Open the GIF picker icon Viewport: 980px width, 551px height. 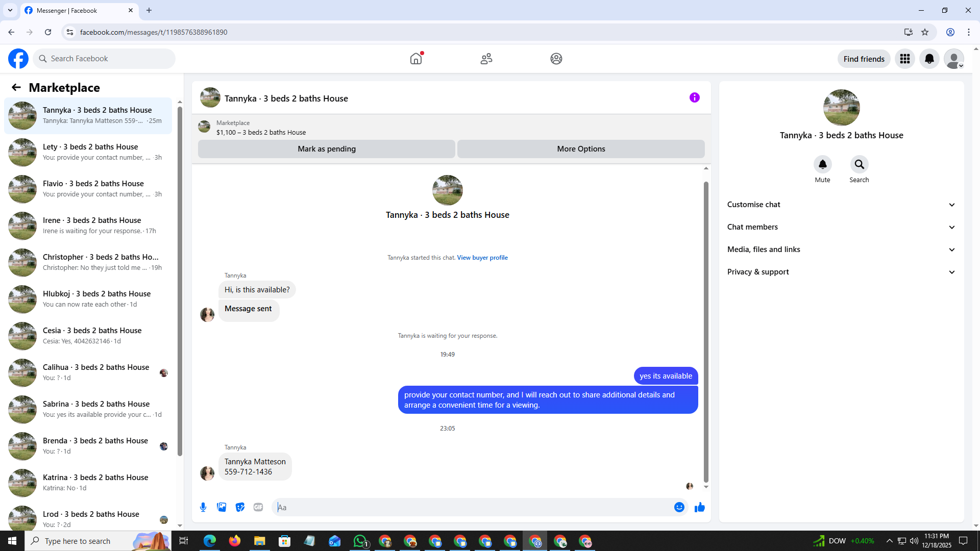[x=258, y=507]
